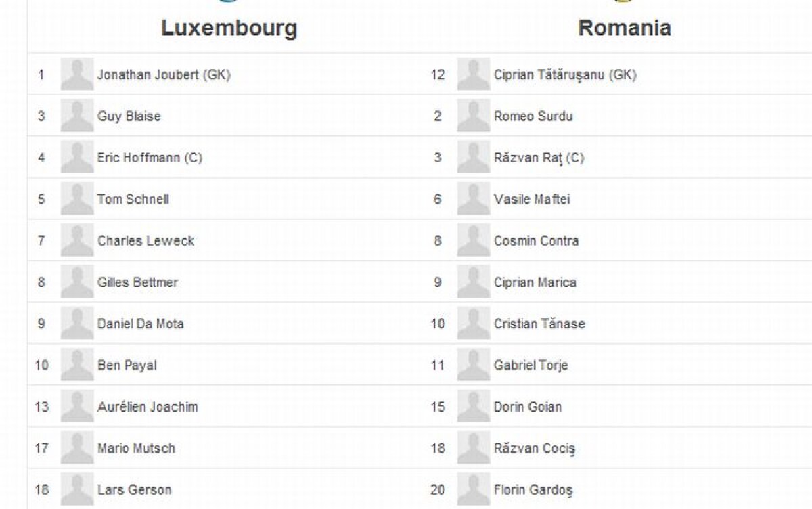
Task: Open Ciprian Marica's player entry
Action: [x=535, y=282]
